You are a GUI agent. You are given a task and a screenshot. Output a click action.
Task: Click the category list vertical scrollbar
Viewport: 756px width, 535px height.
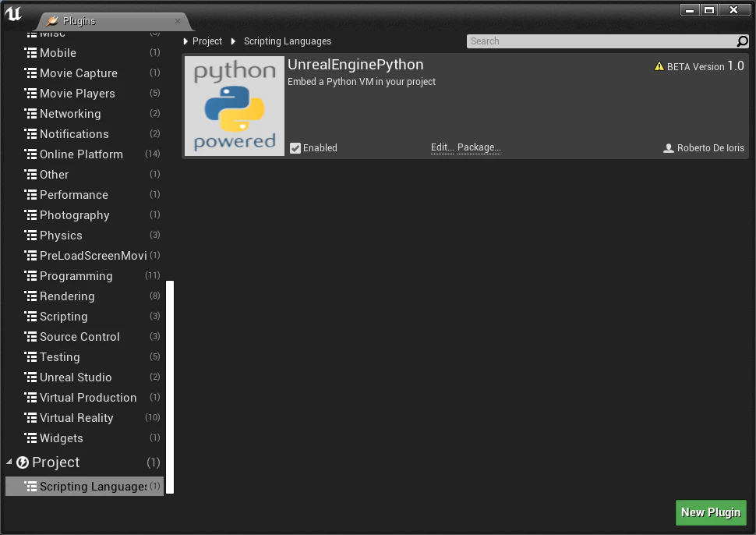click(170, 387)
